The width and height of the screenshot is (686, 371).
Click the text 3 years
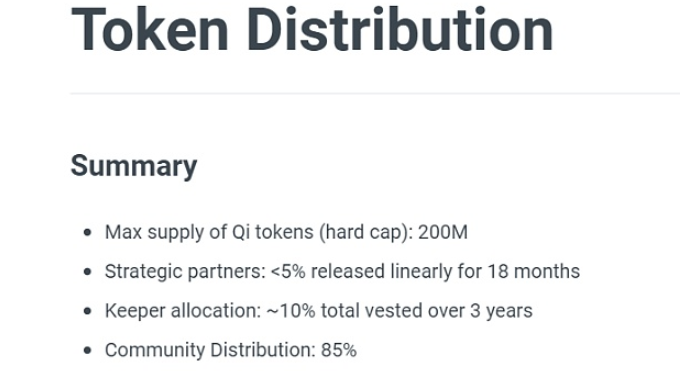(x=501, y=312)
